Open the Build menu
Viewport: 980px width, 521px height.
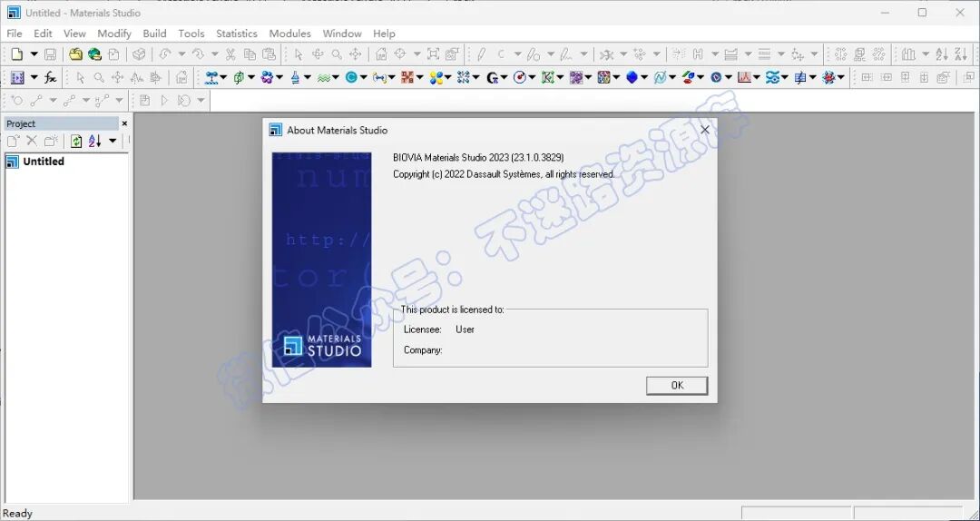[x=154, y=34]
